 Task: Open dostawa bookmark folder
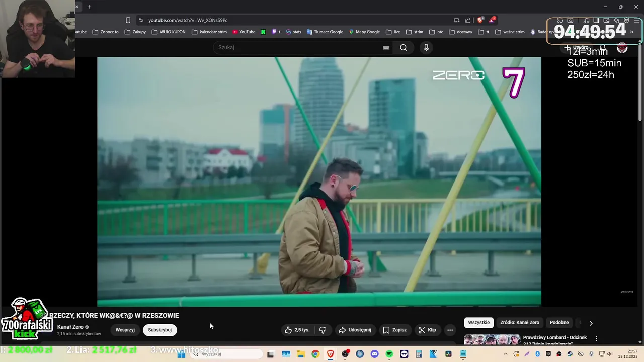pos(460,32)
